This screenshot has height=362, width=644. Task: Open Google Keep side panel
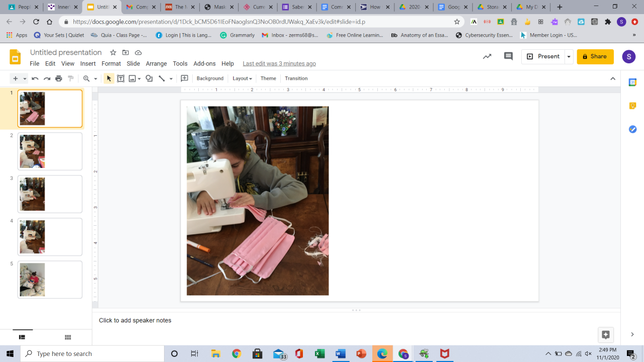tap(632, 106)
